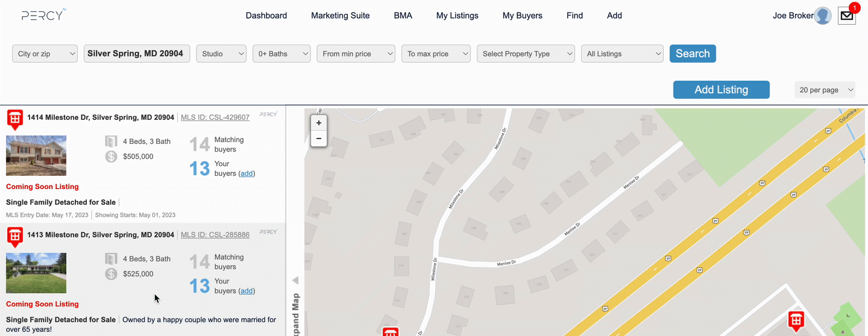Open the City or zip dropdown
The image size is (868, 336).
[45, 54]
